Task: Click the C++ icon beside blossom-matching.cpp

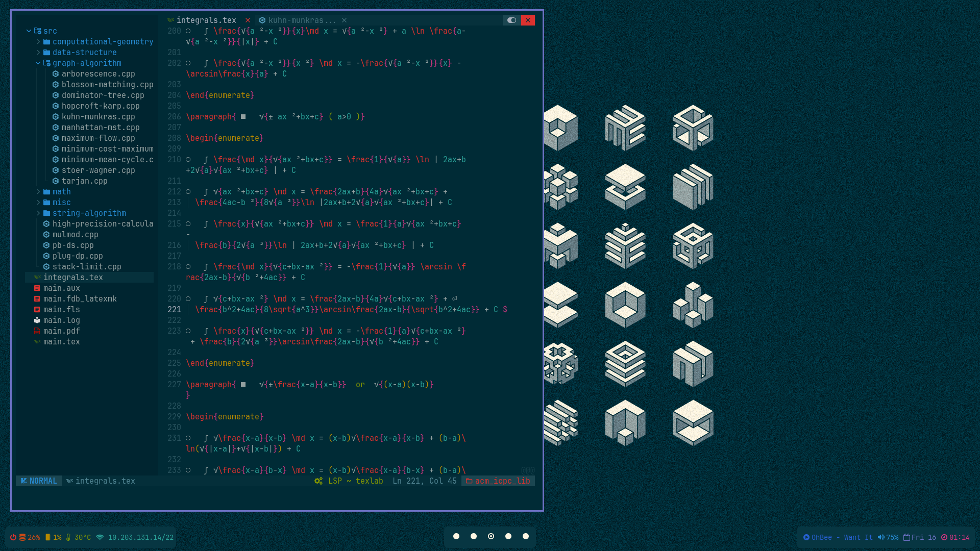Action: pyautogui.click(x=56, y=85)
